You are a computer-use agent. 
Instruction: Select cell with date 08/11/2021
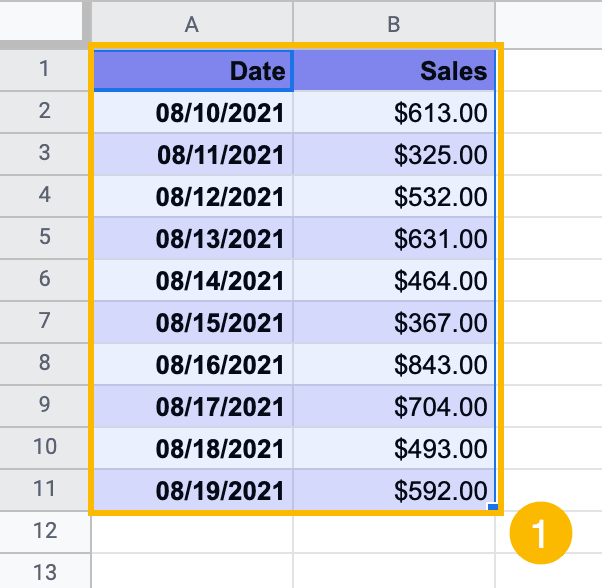click(194, 154)
